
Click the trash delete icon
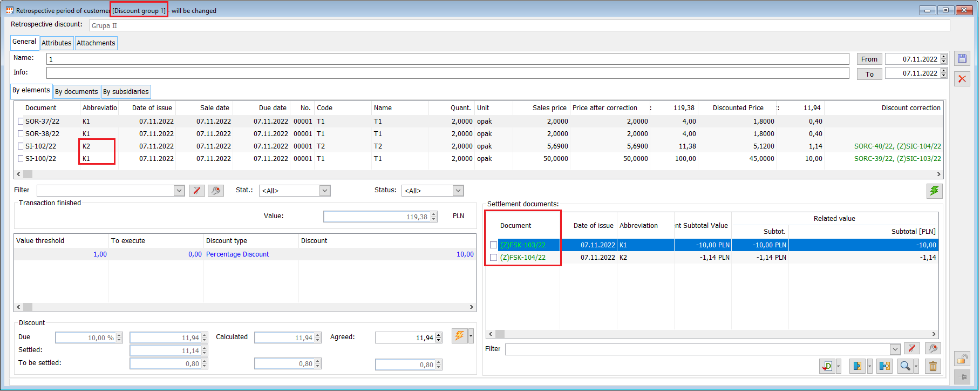933,366
